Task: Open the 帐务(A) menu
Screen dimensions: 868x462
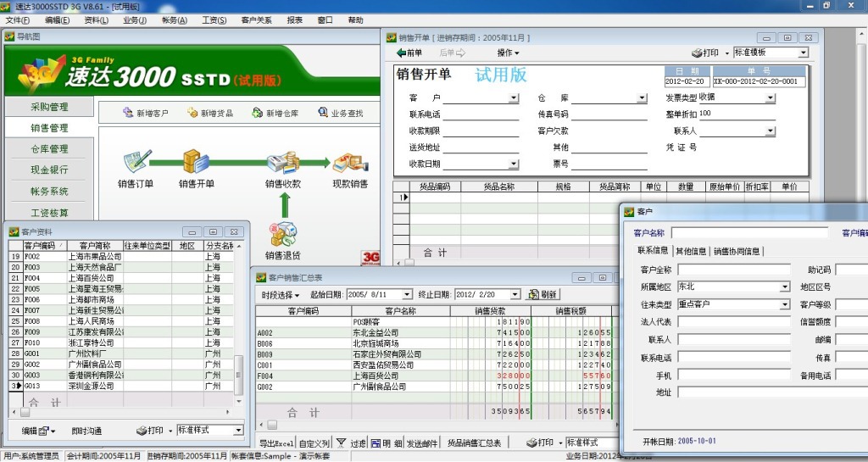Action: click(175, 19)
